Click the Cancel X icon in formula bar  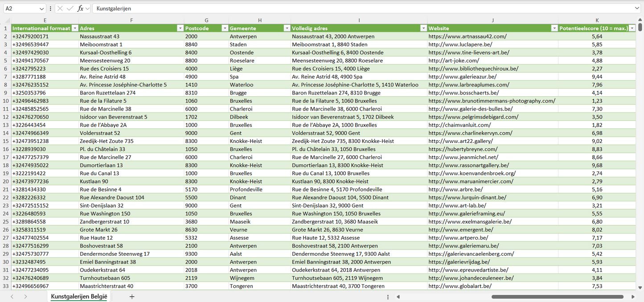60,8
